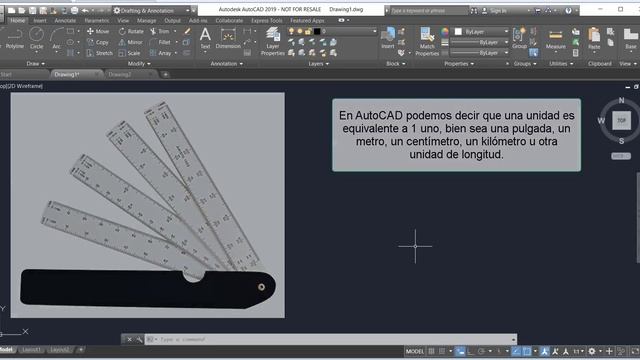Click the black layer color swatch
Screen dimensions: 640x360
tap(317, 31)
